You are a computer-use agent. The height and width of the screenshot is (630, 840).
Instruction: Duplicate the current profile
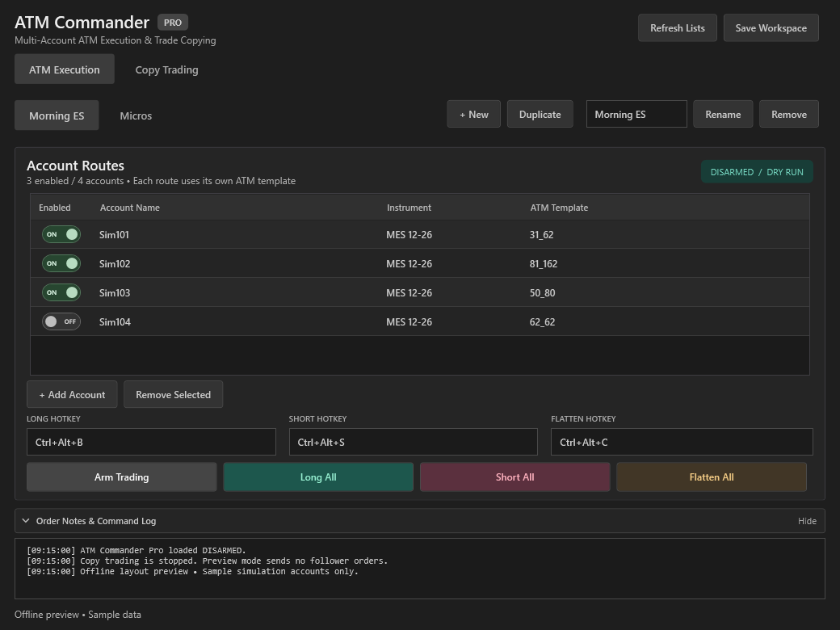[x=540, y=114]
